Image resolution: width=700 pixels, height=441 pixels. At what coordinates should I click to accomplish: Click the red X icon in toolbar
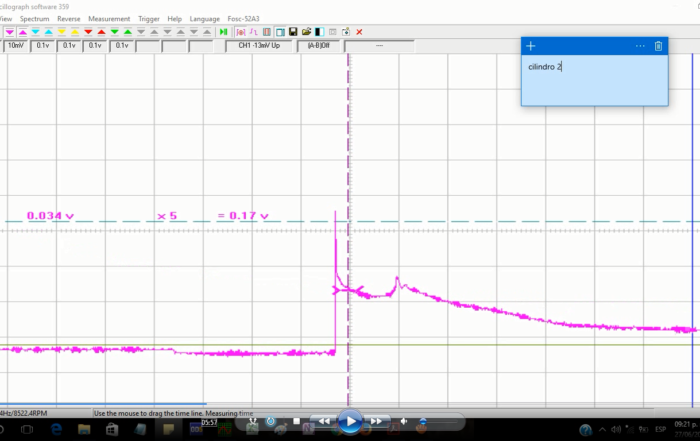(x=359, y=32)
